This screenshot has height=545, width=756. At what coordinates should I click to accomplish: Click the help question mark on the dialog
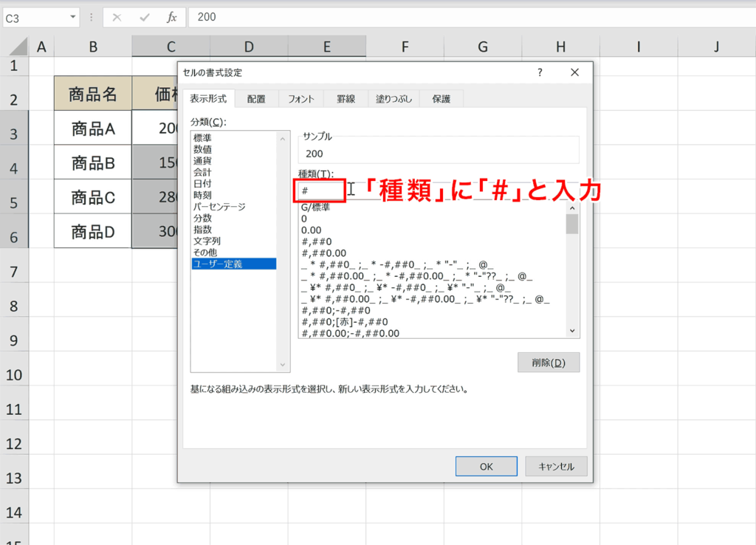pos(540,72)
